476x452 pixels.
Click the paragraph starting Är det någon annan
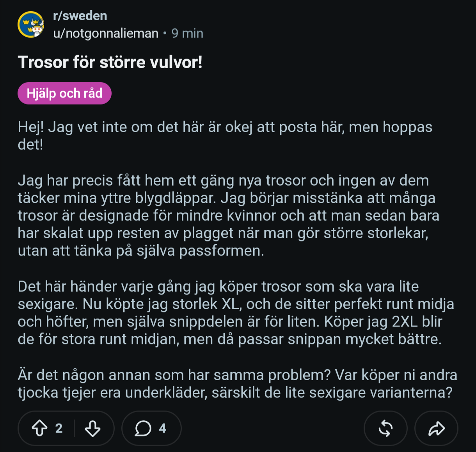238,383
